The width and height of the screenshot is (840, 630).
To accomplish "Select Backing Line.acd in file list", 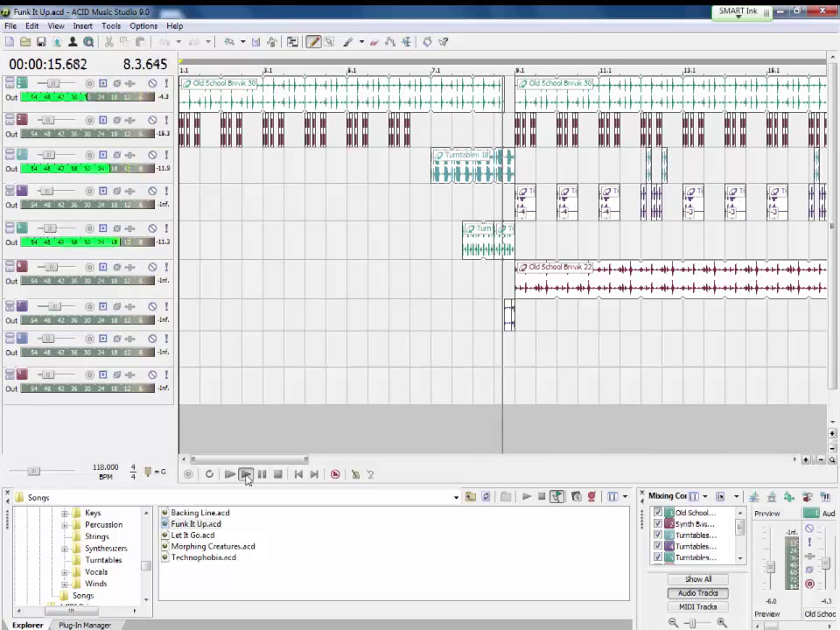I will pos(200,513).
